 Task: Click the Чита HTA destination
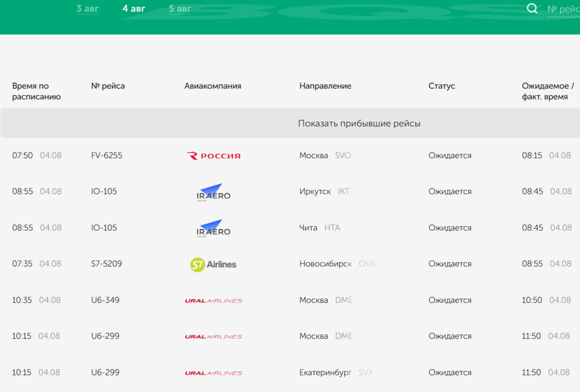pyautogui.click(x=320, y=227)
